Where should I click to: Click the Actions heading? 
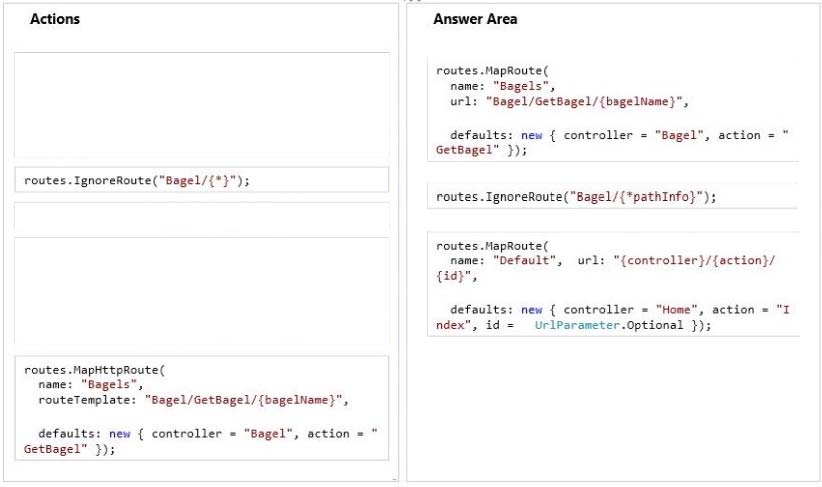[55, 19]
